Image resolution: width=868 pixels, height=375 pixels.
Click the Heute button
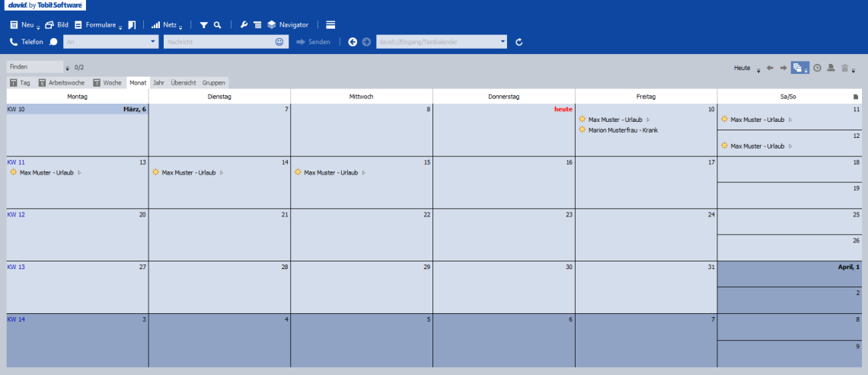point(742,68)
